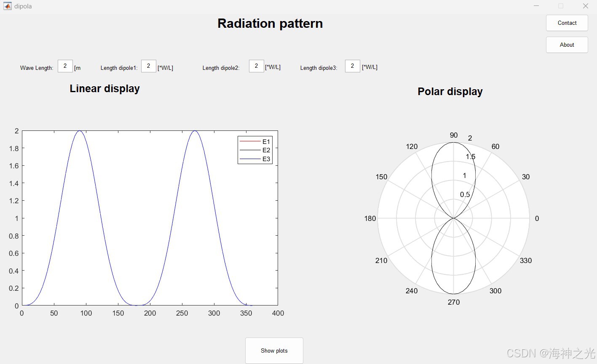Click the 120 degree polar label
The width and height of the screenshot is (597, 364).
[x=412, y=146]
